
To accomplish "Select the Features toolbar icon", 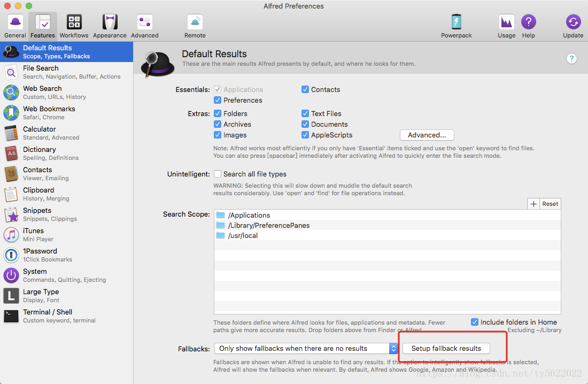I will point(42,26).
